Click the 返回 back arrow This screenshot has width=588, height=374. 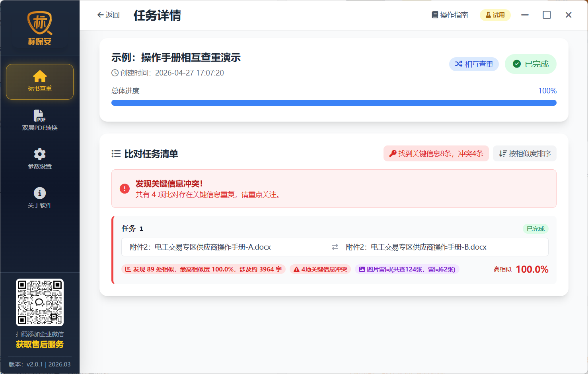[108, 15]
